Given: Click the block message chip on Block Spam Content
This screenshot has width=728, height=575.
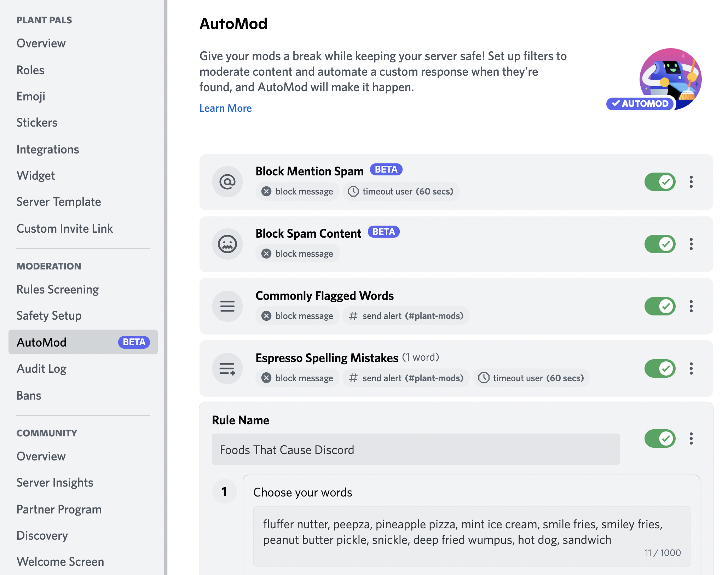Looking at the screenshot, I should pyautogui.click(x=297, y=253).
